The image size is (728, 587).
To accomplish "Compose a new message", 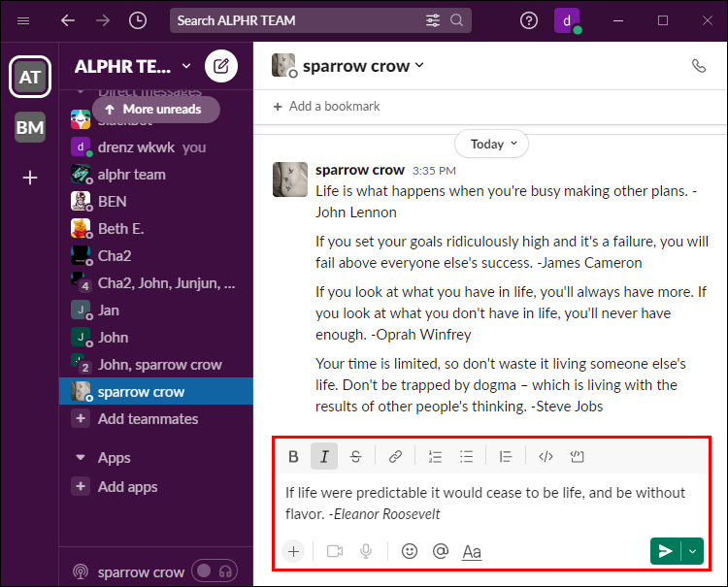I will [x=221, y=66].
